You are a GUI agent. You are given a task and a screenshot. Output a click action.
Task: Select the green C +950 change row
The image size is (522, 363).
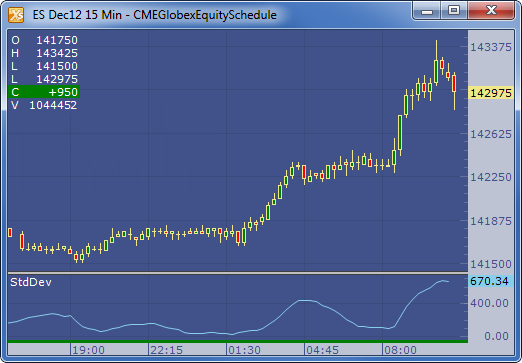click(44, 92)
